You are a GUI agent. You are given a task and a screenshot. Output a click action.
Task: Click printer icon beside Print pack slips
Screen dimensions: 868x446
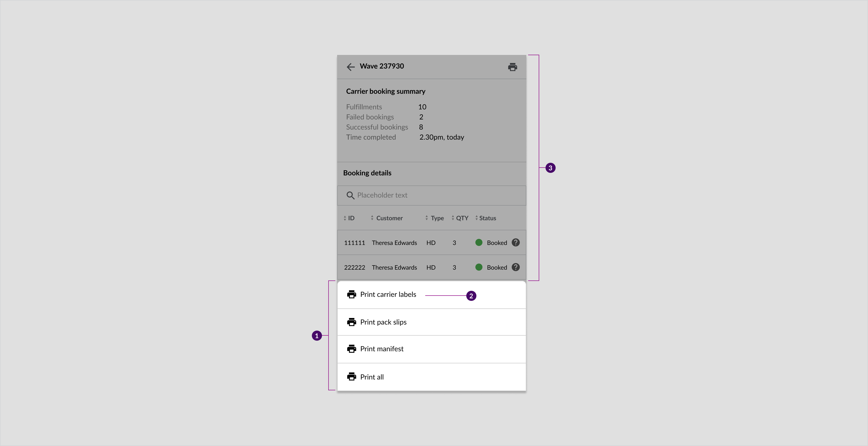[x=351, y=322]
